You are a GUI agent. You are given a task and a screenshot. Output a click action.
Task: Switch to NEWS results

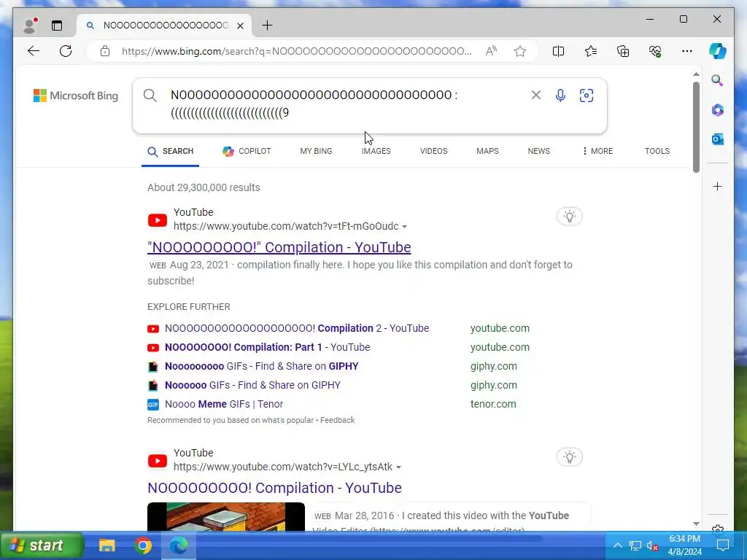coord(539,151)
